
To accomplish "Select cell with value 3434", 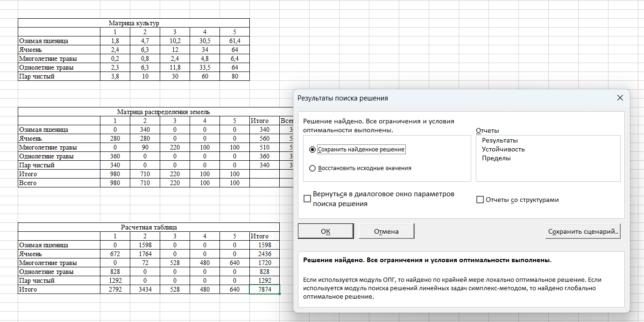I will point(145,289).
